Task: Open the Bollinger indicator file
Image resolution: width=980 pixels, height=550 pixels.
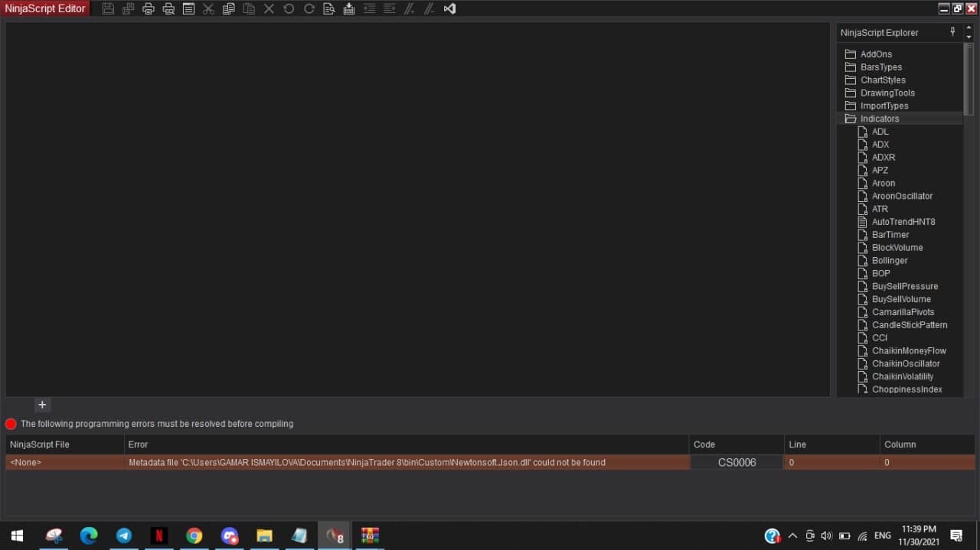Action: coord(883,261)
